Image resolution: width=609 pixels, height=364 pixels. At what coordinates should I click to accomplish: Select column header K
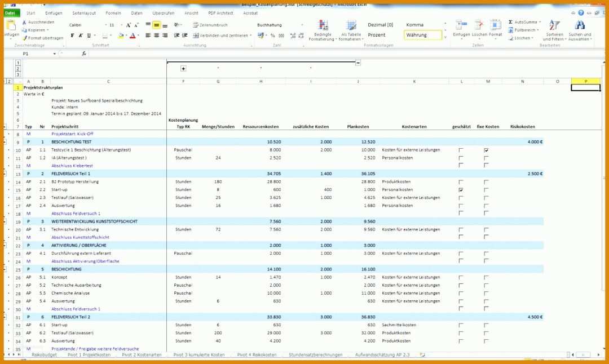pyautogui.click(x=414, y=82)
